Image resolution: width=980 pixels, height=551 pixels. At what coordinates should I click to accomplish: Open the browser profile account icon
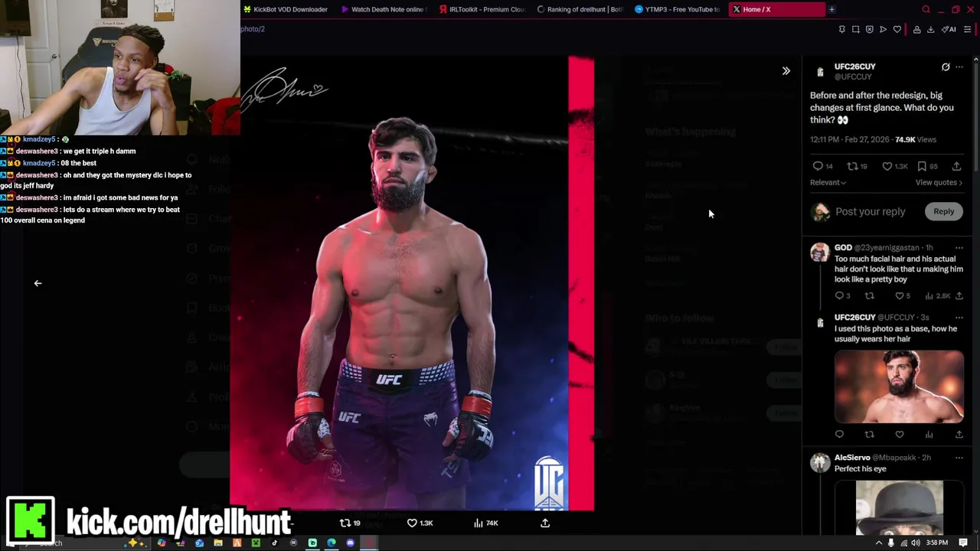pyautogui.click(x=916, y=29)
